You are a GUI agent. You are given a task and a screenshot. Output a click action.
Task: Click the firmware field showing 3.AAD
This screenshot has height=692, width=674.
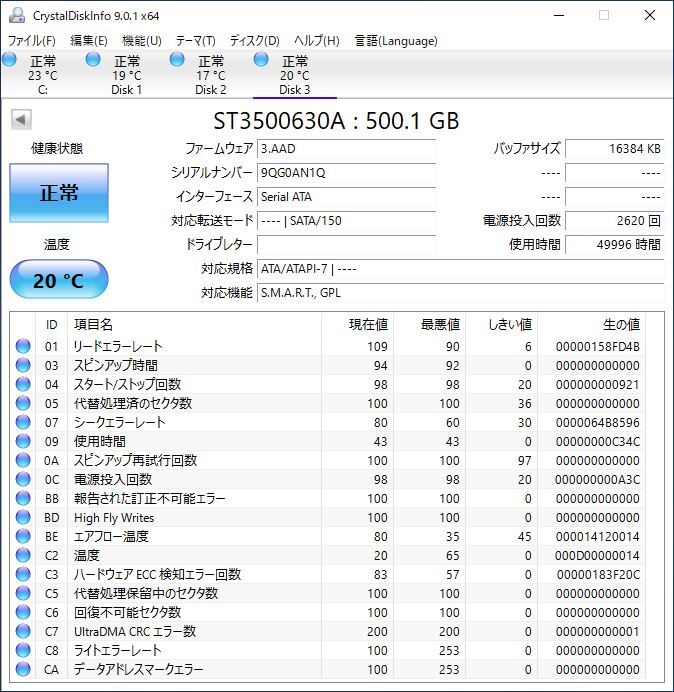tap(346, 149)
